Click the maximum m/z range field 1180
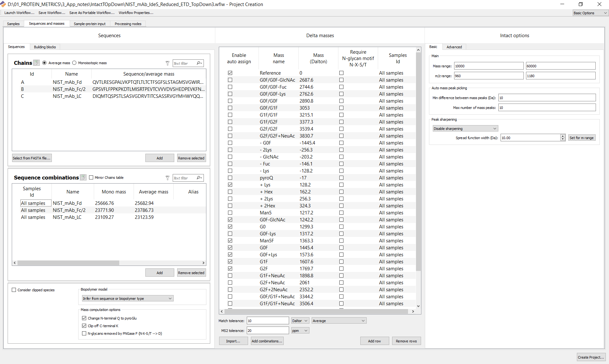 point(561,76)
